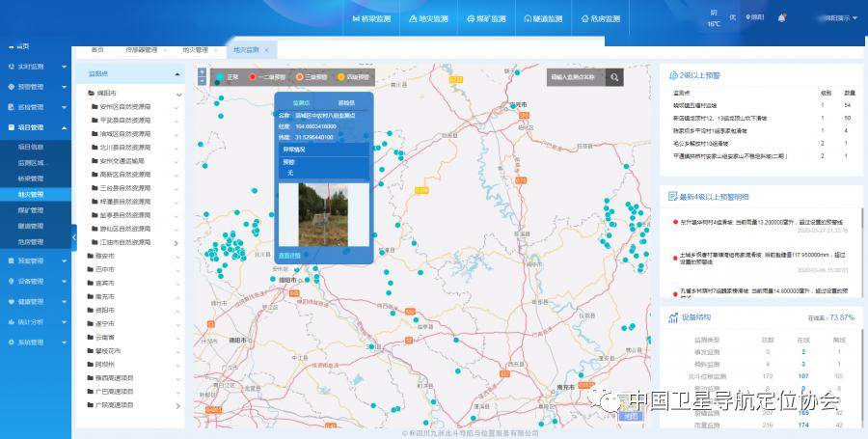The image size is (868, 439).
Task: Select 煤矿管理 in the sidebar submenu
Action: tap(31, 209)
